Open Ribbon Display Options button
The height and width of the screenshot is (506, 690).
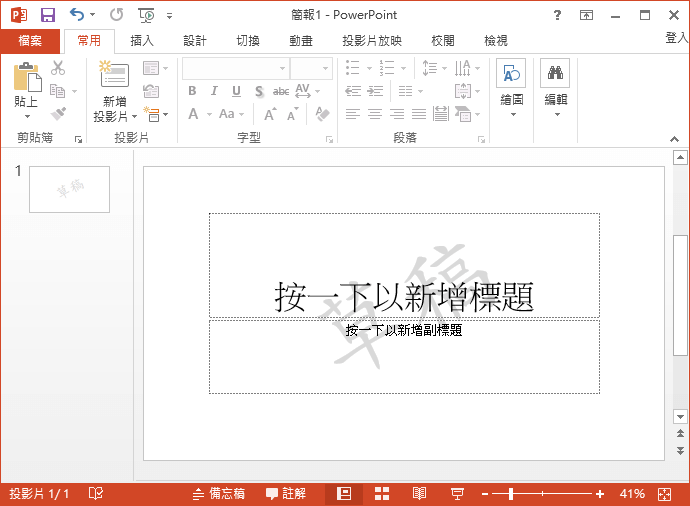pyautogui.click(x=586, y=15)
